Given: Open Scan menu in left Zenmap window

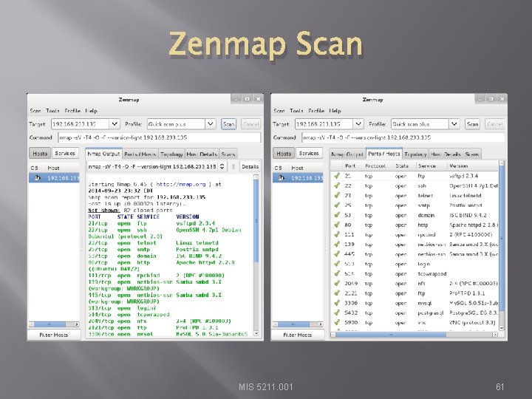Looking at the screenshot, I should (x=35, y=111).
